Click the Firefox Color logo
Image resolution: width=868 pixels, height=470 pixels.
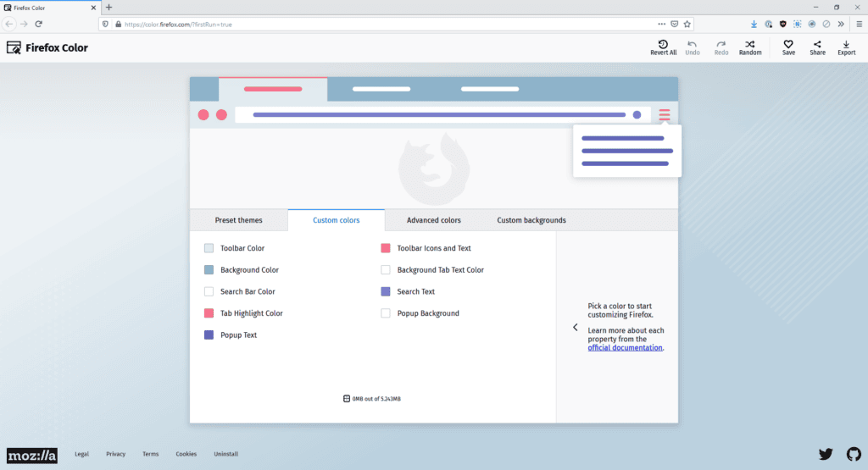[x=47, y=47]
